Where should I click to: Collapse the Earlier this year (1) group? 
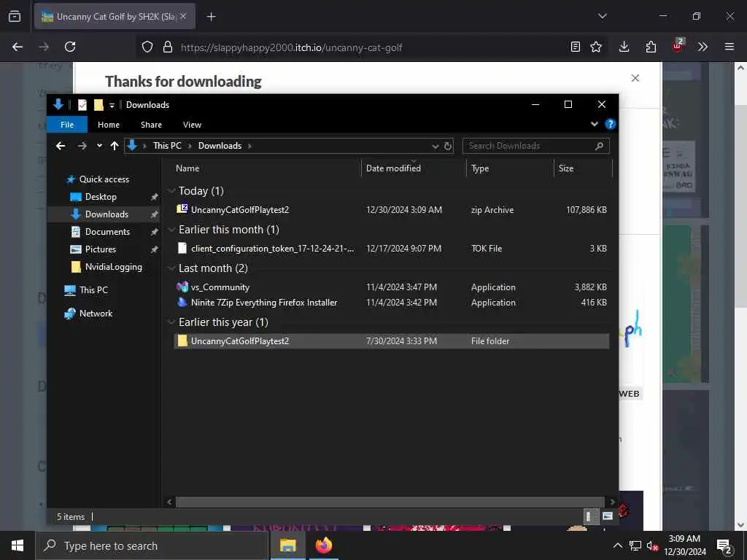171,322
